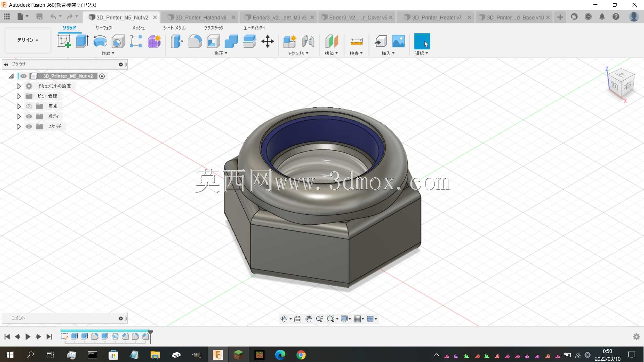644x362 pixels.
Task: Click the Select tool icon
Action: click(x=422, y=41)
